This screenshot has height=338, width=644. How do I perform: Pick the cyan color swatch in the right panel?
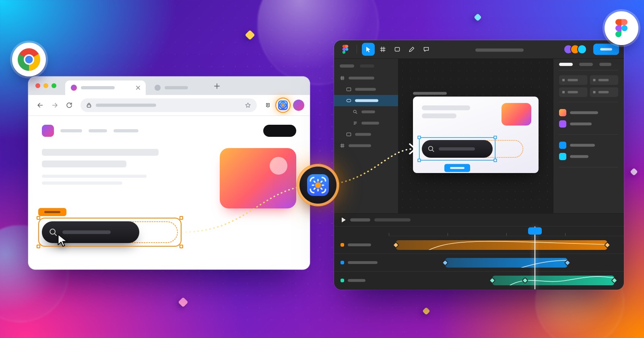tap(563, 157)
